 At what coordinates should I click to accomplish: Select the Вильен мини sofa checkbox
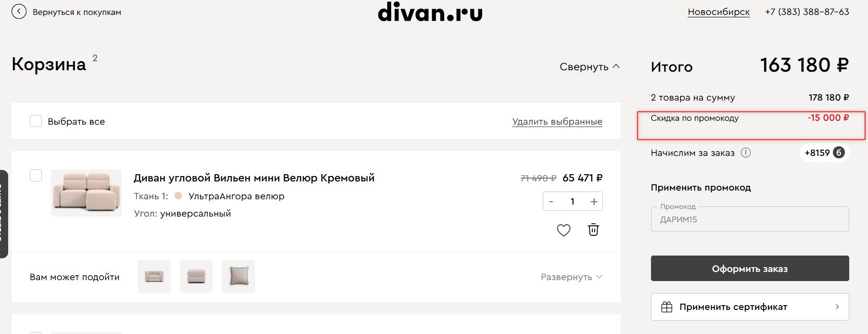36,176
